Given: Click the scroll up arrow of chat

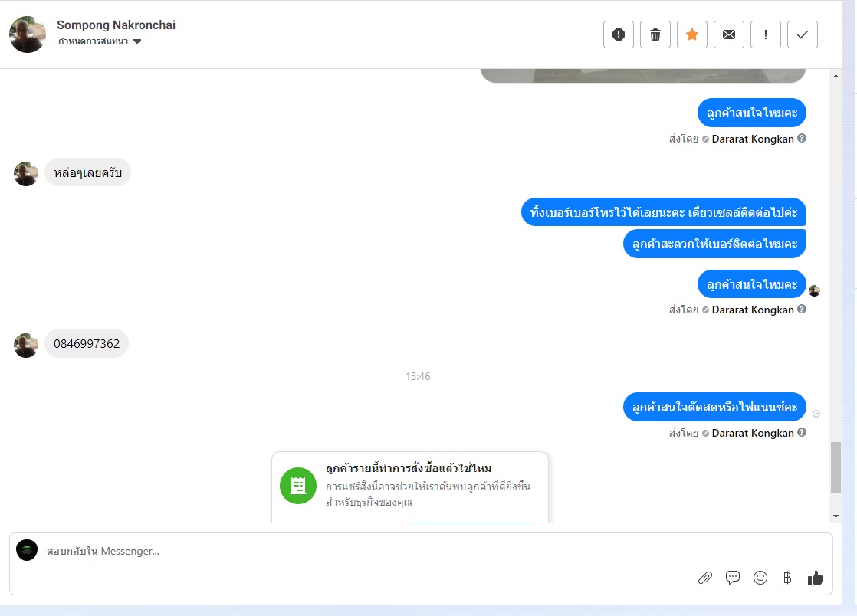Looking at the screenshot, I should pos(836,76).
